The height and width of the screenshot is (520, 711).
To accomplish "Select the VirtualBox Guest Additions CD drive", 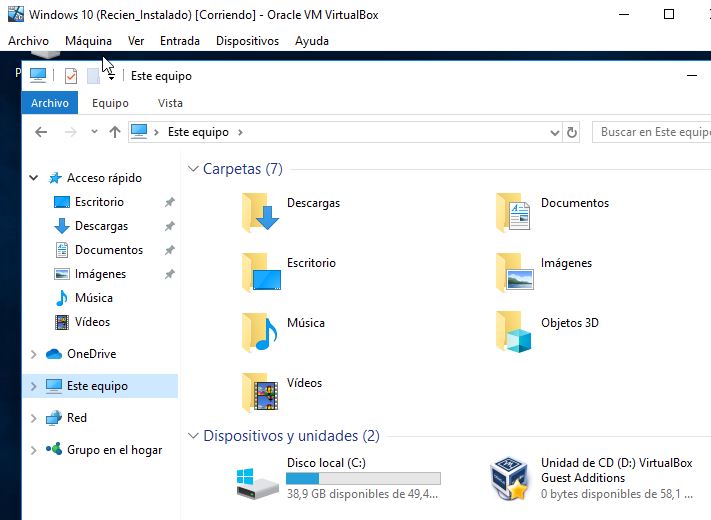I will point(511,479).
